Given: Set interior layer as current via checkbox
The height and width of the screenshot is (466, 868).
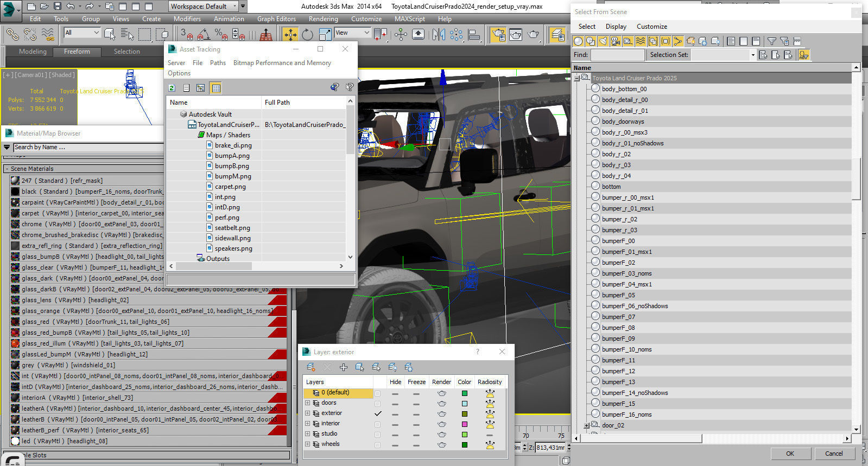Looking at the screenshot, I should [378, 424].
